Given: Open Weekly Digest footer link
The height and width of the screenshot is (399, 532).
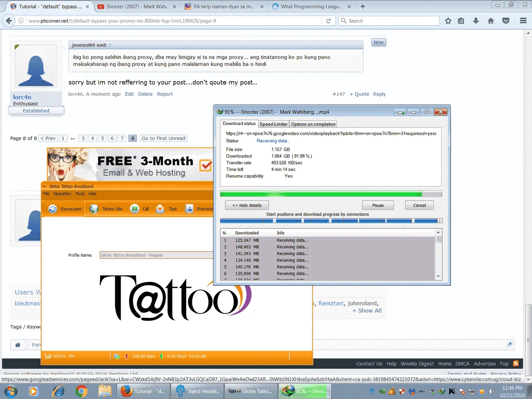Looking at the screenshot, I should point(417,364).
